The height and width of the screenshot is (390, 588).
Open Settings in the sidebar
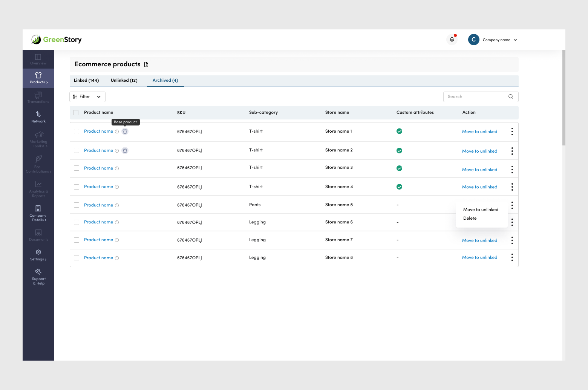tap(38, 255)
